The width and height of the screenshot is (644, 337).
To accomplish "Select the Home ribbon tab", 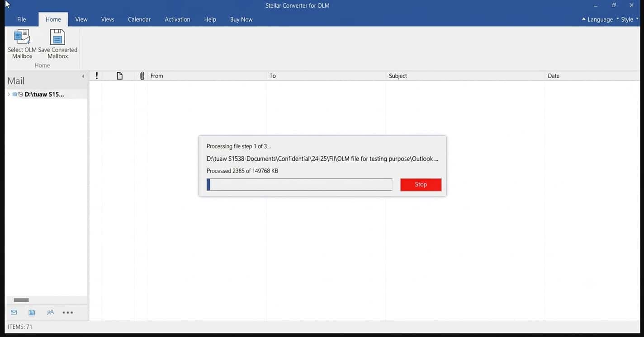I will tap(53, 19).
